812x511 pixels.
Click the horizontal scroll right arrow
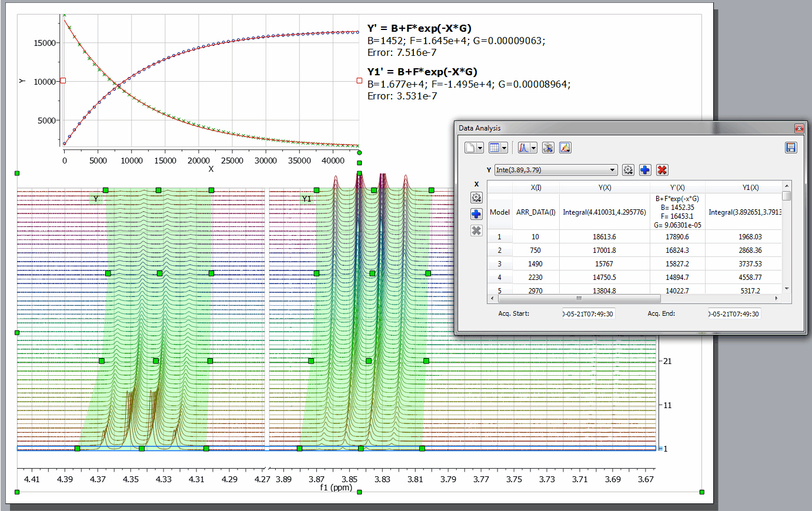point(777,298)
